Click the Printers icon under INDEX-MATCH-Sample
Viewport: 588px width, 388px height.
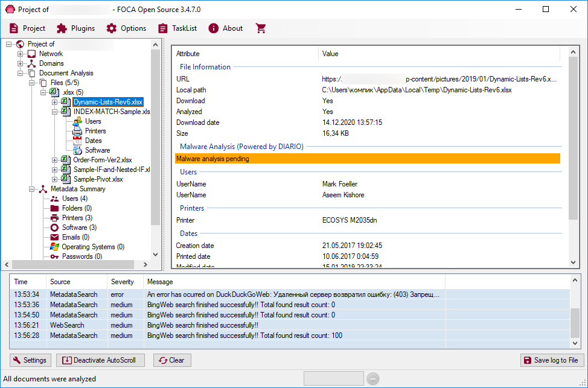pyautogui.click(x=77, y=131)
